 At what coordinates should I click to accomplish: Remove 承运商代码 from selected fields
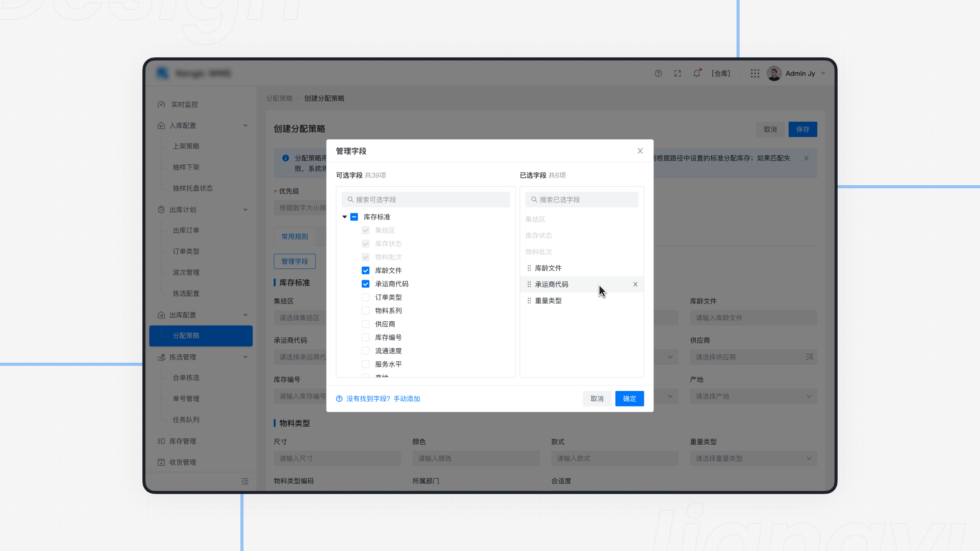(635, 284)
